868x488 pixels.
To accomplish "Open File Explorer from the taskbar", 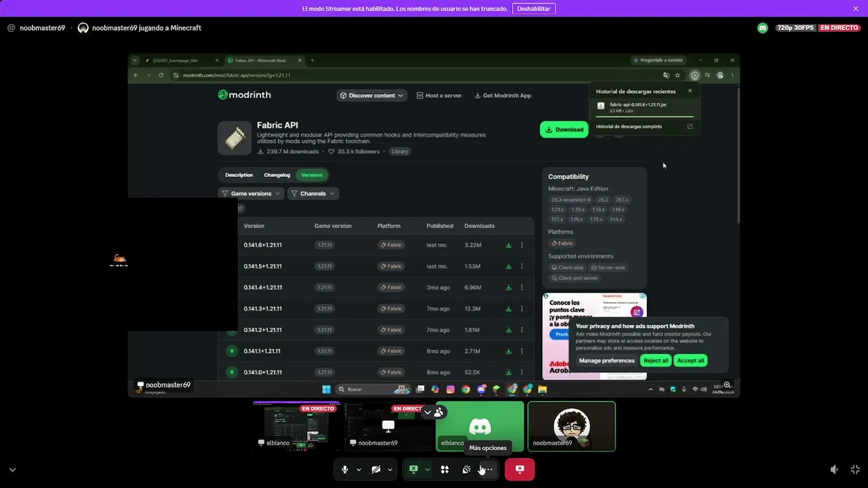I will 542,389.
